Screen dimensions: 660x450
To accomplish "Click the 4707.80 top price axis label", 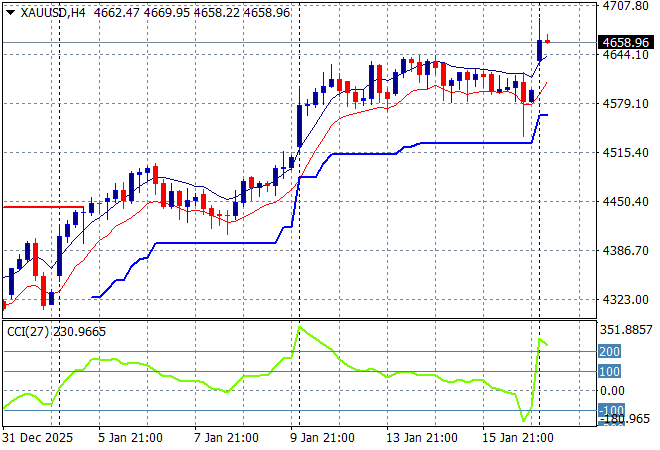I will pos(625,6).
